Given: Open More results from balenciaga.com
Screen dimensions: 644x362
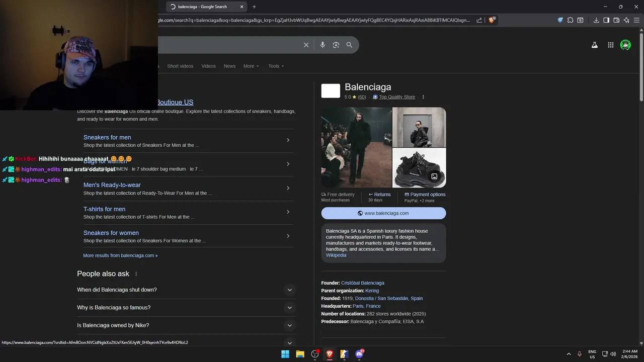Looking at the screenshot, I should coord(120,255).
